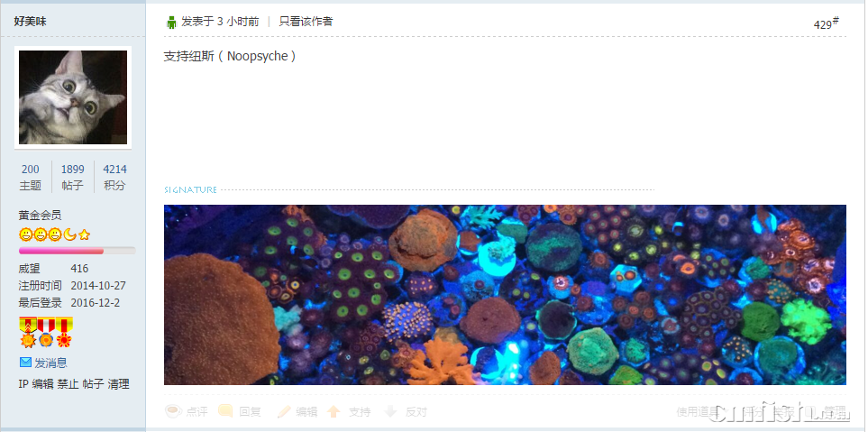Open the 发消息 envelope icon
The width and height of the screenshot is (868, 432).
(25, 363)
